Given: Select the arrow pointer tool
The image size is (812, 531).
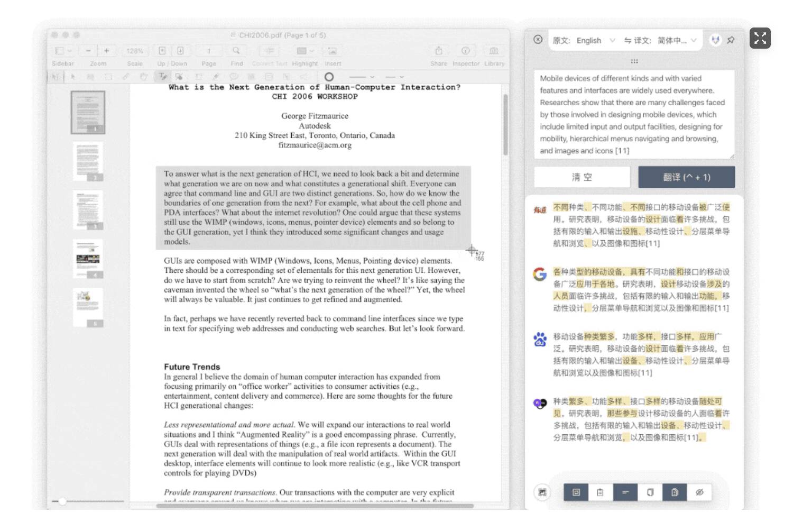Looking at the screenshot, I should (x=73, y=77).
